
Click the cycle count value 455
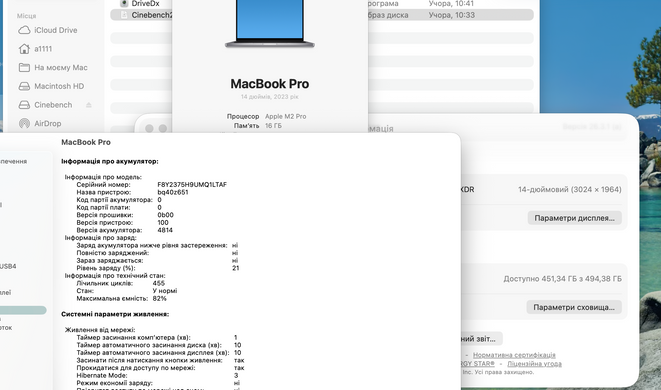click(x=159, y=283)
